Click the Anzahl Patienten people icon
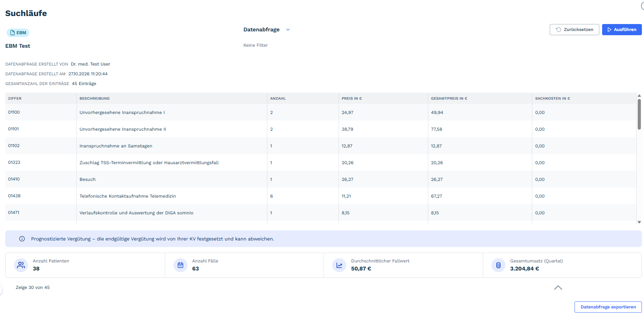The width and height of the screenshot is (644, 314). click(21, 265)
